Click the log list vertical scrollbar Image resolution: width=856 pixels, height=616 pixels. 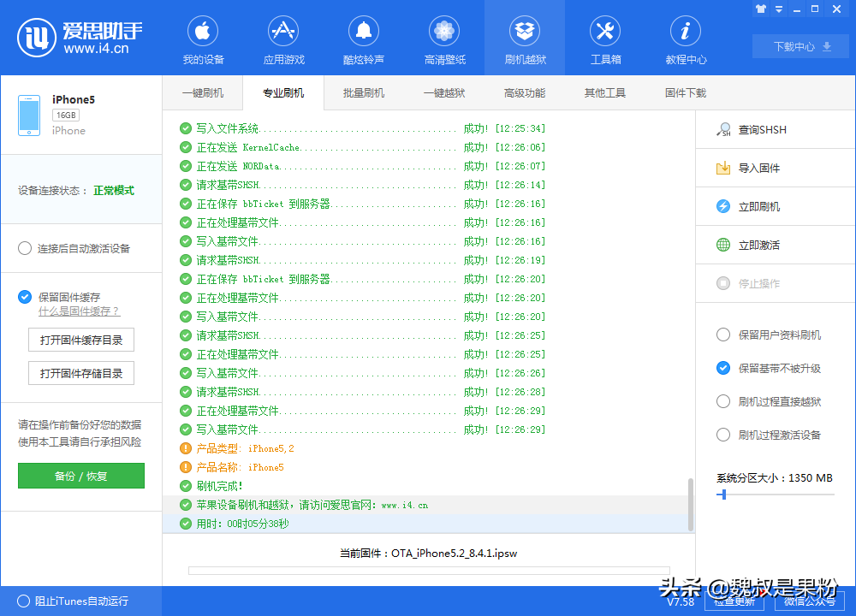tap(691, 504)
